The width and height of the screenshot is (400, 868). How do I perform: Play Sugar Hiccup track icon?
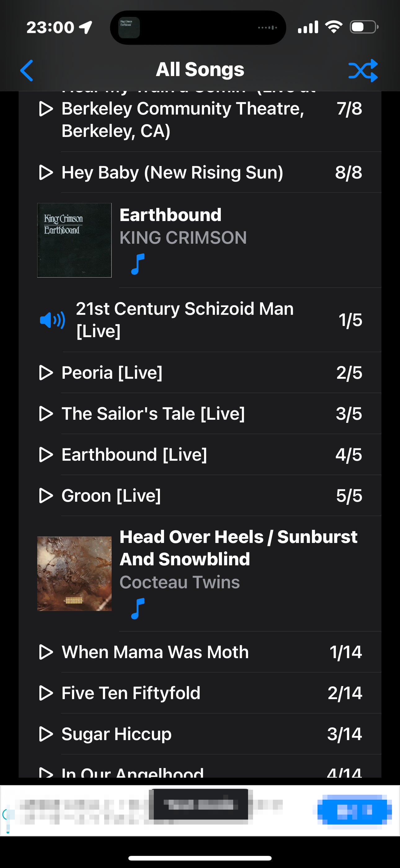tap(46, 734)
